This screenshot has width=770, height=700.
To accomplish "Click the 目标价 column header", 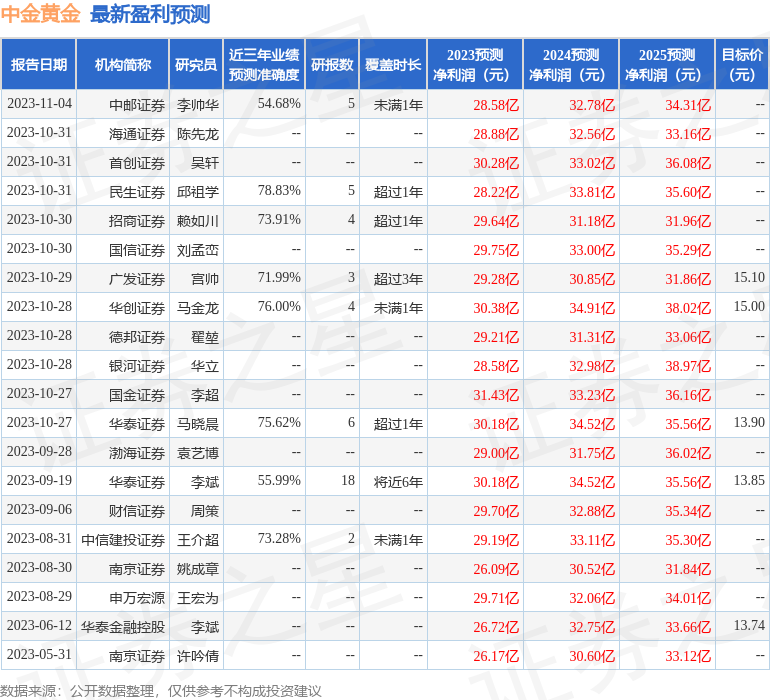I will click(x=742, y=64).
